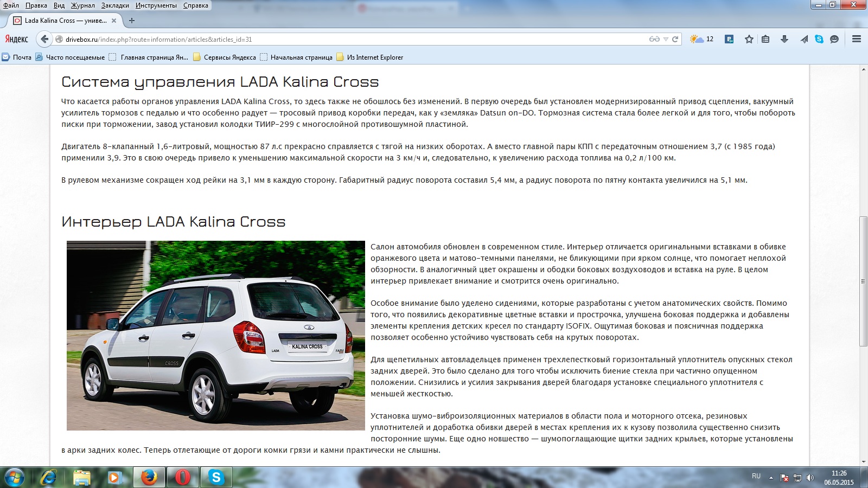868x488 pixels.
Task: Switch to Firefox on the taskbar
Action: click(149, 477)
